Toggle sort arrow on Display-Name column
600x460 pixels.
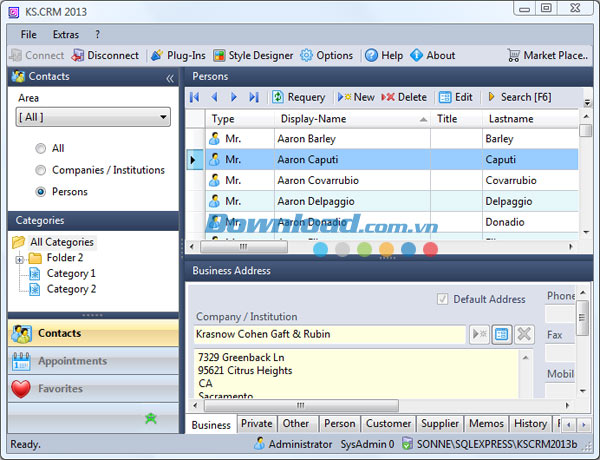pos(423,120)
